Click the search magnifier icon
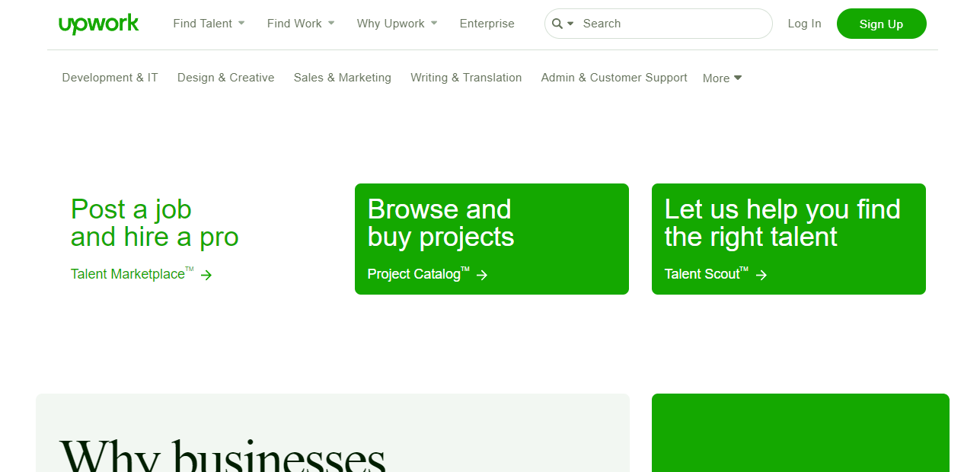This screenshot has width=980, height=472. tap(557, 24)
